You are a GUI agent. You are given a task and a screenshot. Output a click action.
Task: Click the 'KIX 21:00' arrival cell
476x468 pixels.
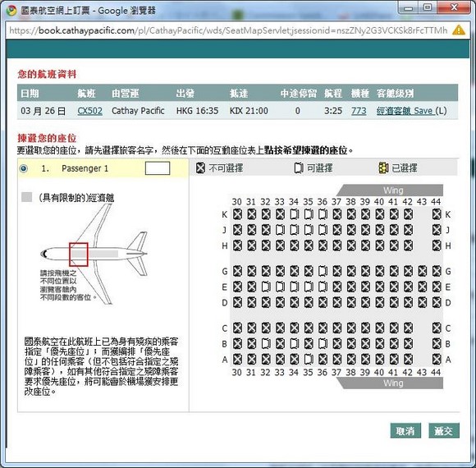point(249,111)
